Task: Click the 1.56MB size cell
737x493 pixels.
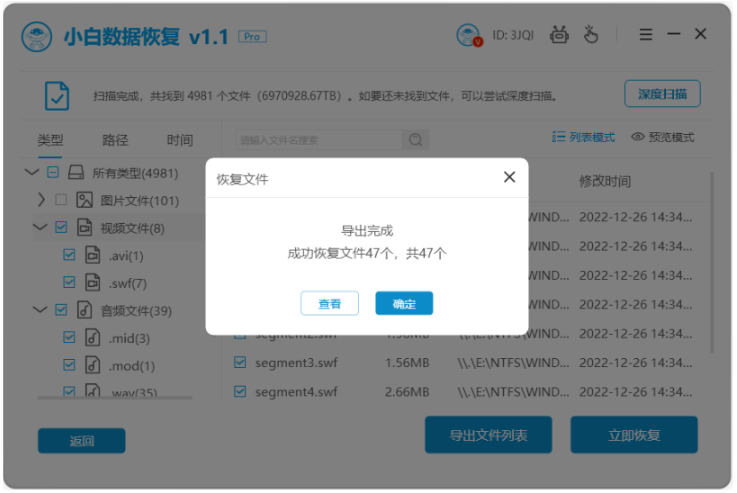Action: point(407,363)
